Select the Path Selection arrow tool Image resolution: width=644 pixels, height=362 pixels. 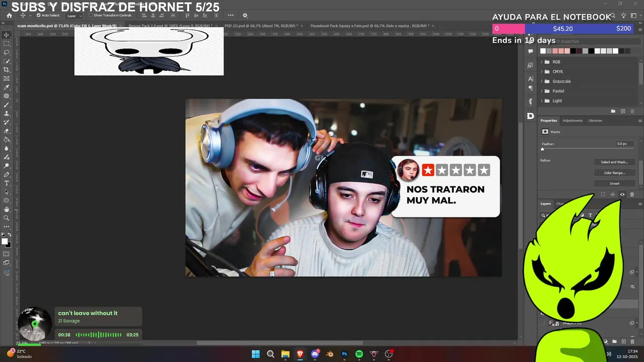(7, 192)
